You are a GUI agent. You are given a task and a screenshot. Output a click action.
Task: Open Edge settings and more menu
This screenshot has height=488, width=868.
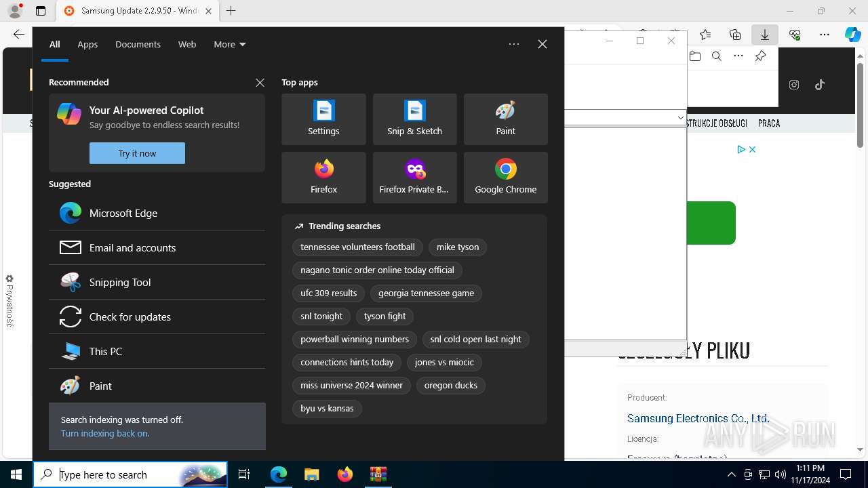(825, 35)
